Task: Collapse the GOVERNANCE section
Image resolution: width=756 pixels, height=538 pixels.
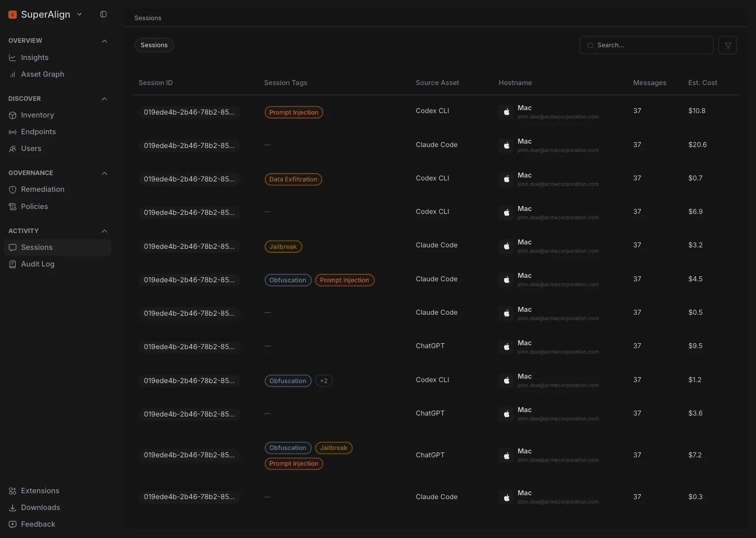Action: (104, 173)
